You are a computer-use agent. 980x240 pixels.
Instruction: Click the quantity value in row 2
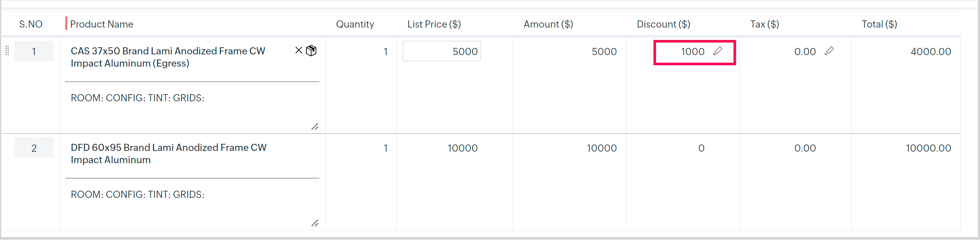(385, 148)
